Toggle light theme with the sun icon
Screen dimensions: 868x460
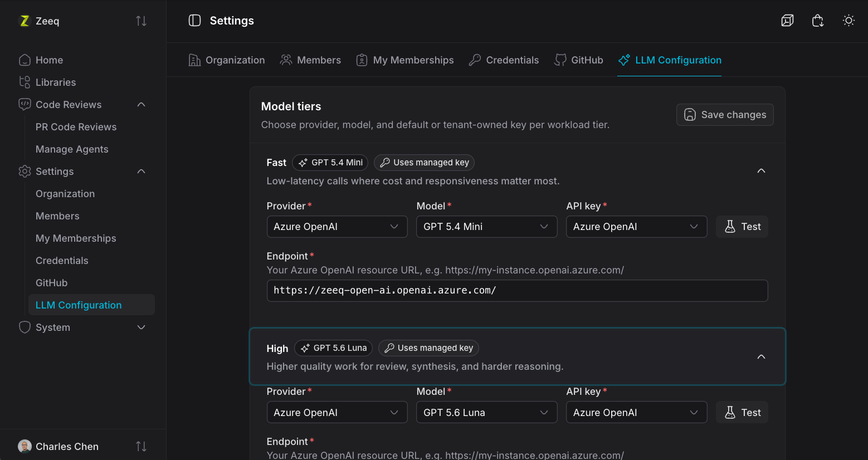point(849,21)
